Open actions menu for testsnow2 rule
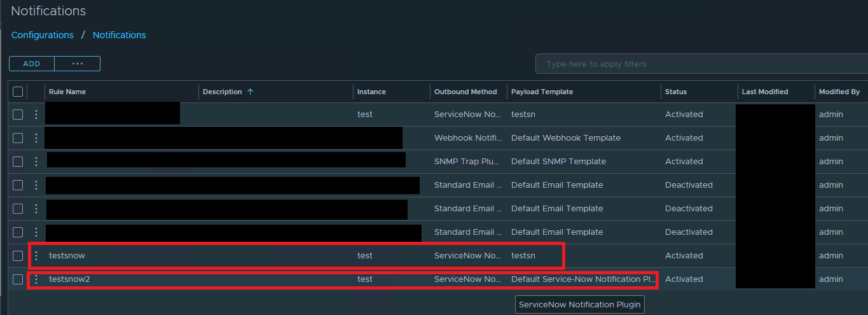868x315 pixels. pyautogui.click(x=36, y=279)
